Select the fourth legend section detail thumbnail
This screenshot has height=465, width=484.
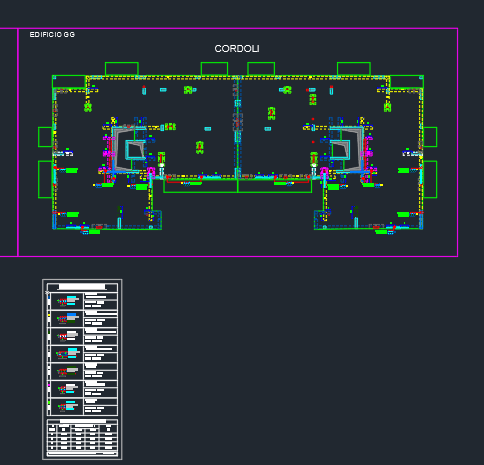[x=68, y=354]
